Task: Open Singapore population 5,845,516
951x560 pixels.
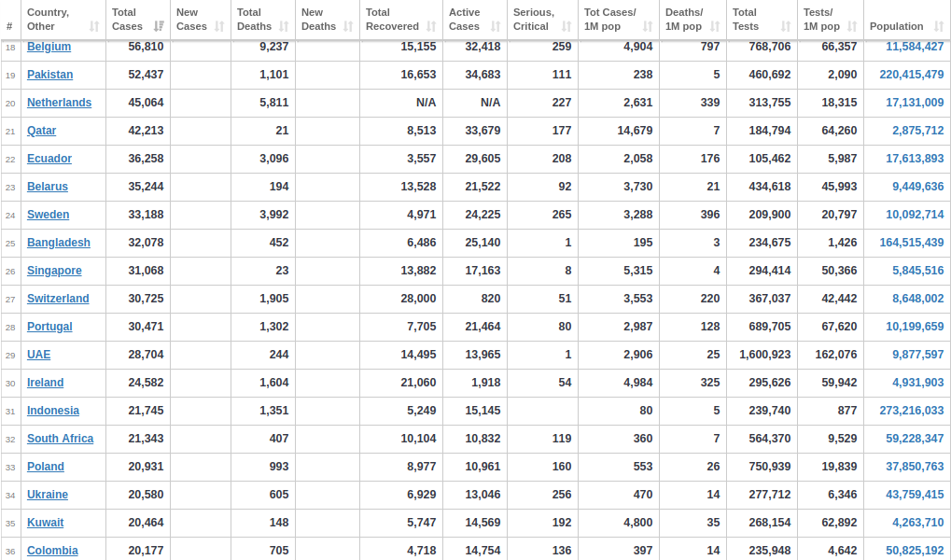Action: (917, 270)
